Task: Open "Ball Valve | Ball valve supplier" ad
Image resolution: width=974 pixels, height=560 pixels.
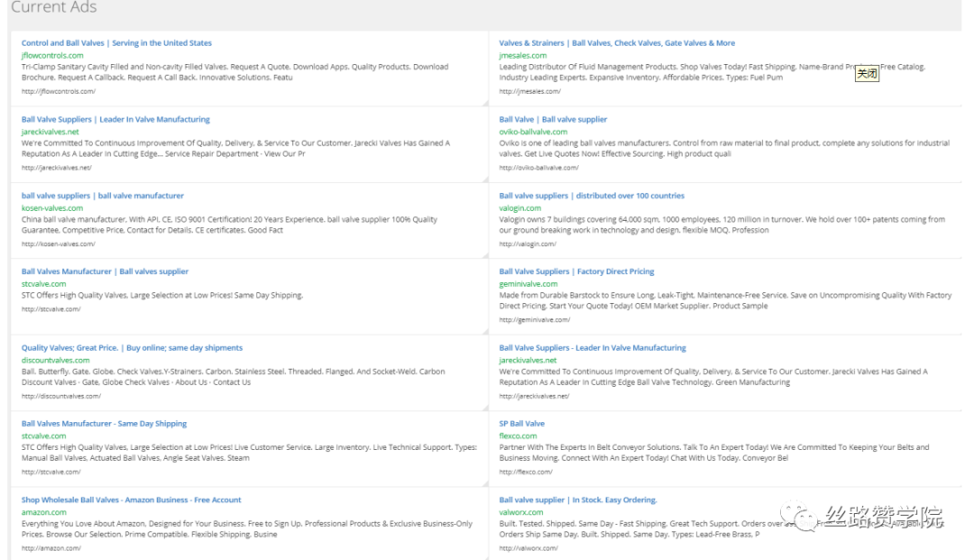Action: [x=553, y=119]
